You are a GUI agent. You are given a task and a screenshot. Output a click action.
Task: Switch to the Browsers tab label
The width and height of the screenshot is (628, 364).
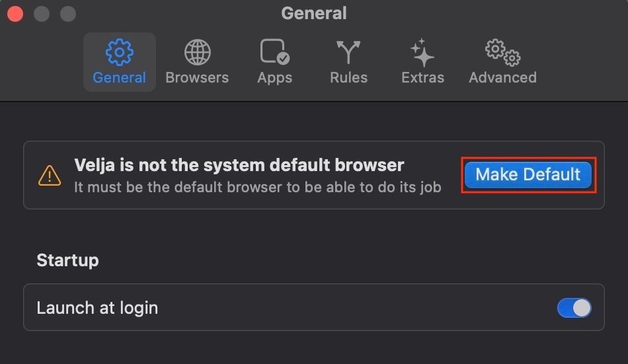click(x=197, y=77)
